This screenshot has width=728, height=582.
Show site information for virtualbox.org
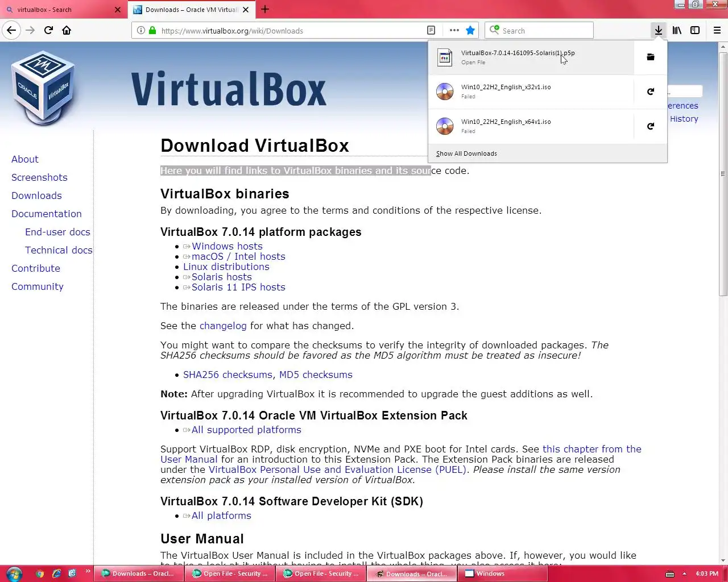pos(140,31)
